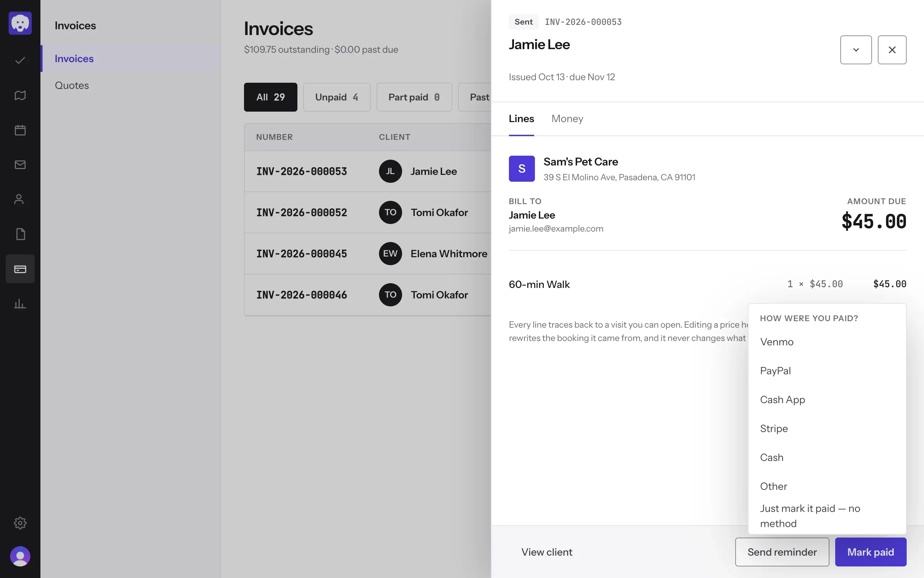The width and height of the screenshot is (924, 578).
Task: Filter invoices by All 29
Action: click(x=270, y=97)
